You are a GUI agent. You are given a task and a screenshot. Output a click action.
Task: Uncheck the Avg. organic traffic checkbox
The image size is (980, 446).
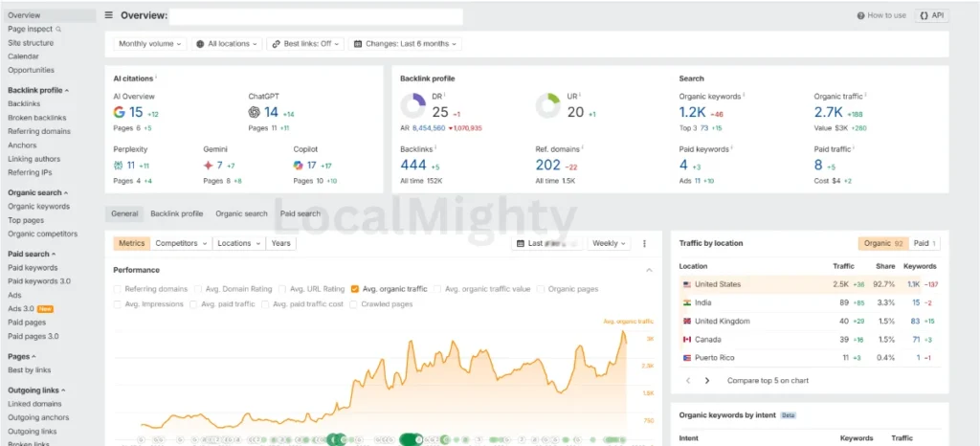pos(355,288)
